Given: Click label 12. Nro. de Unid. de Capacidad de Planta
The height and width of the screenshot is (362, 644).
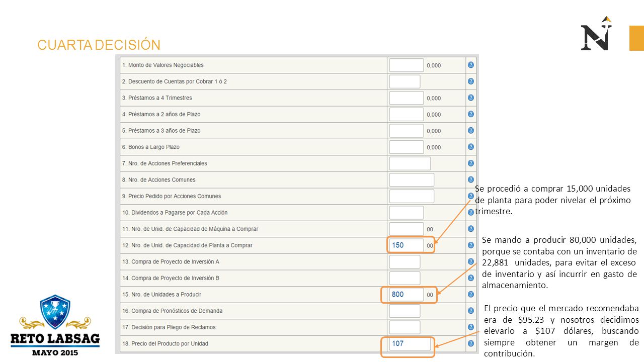Looking at the screenshot, I should pos(187,245).
